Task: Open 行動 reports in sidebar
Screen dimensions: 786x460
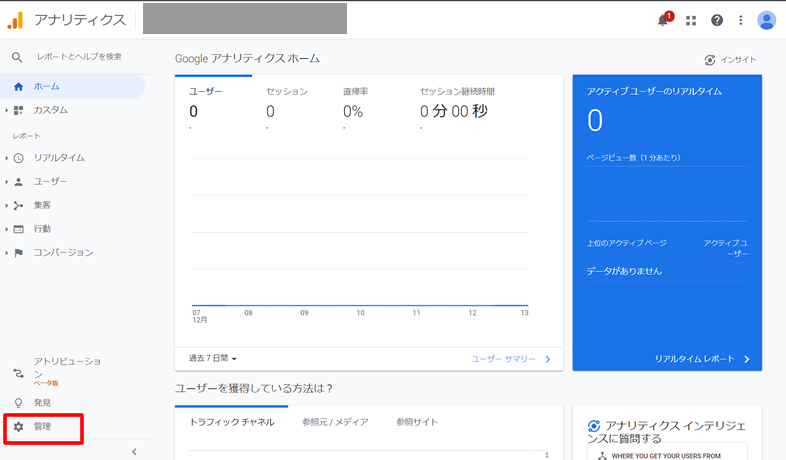Action: (x=42, y=229)
